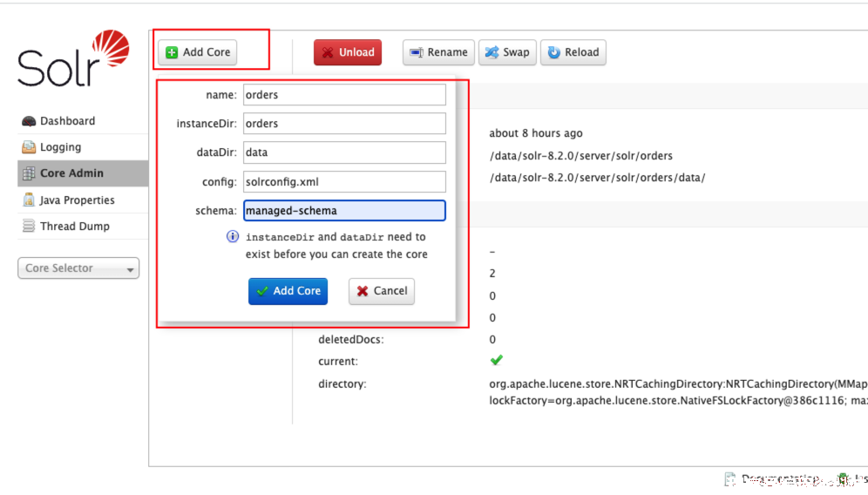The image size is (868, 495).
Task: Swap the selected core
Action: tap(507, 52)
